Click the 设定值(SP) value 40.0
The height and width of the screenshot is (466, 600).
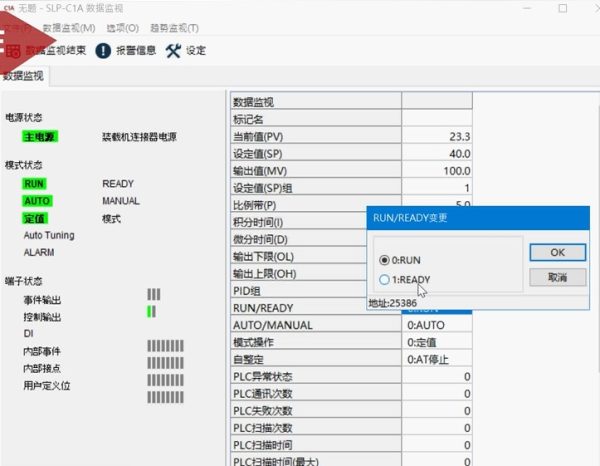click(437, 153)
